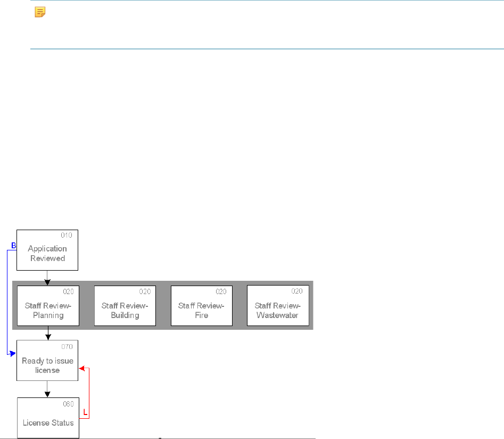This screenshot has width=504, height=439.
Task: Select the Ready to issue license box
Action: point(47,361)
